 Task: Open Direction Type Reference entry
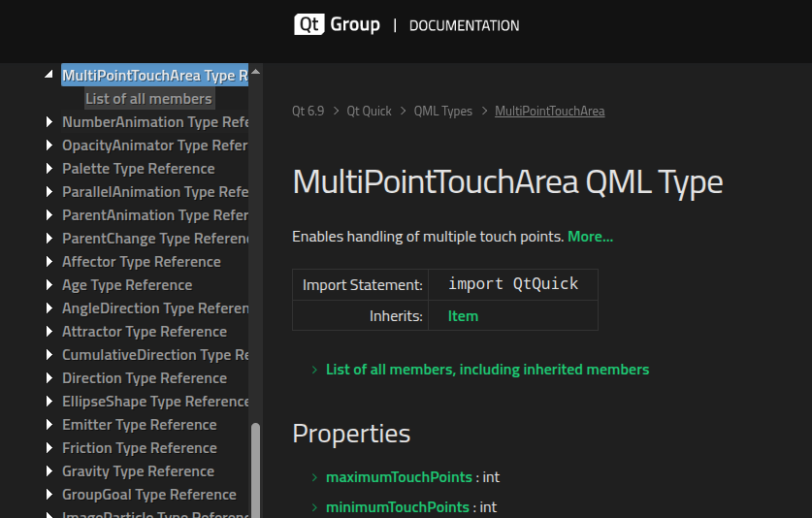[145, 378]
